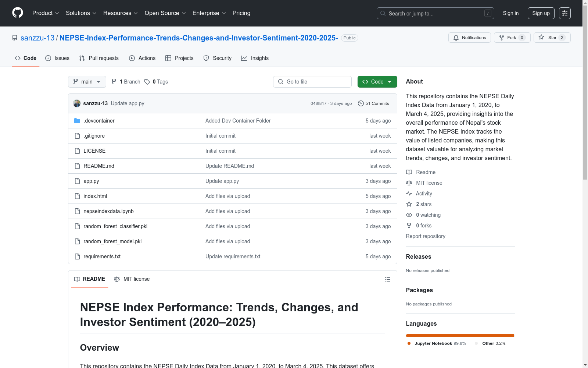This screenshot has height=368, width=588.
Task: Click the Star icon
Action: [x=541, y=37]
